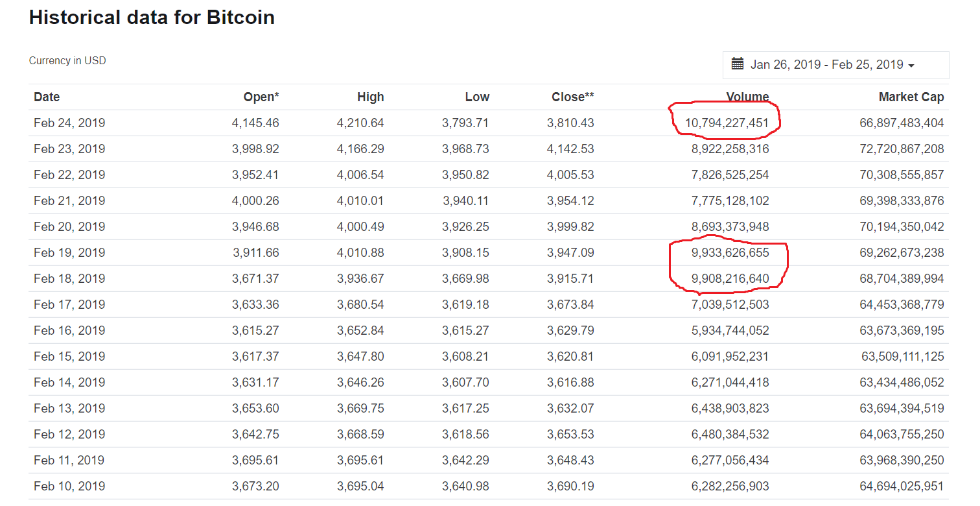Click volume value 9,933,626,655
This screenshot has width=980, height=506.
tap(730, 252)
